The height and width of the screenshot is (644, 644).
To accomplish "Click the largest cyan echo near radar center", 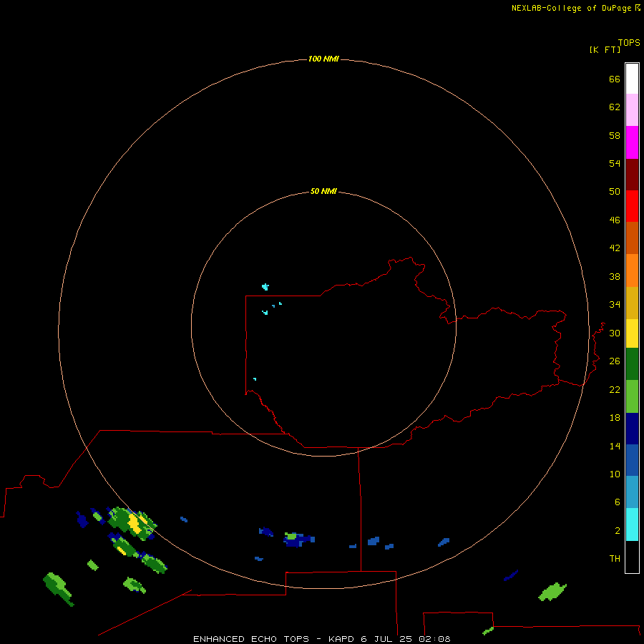I will coord(265,287).
